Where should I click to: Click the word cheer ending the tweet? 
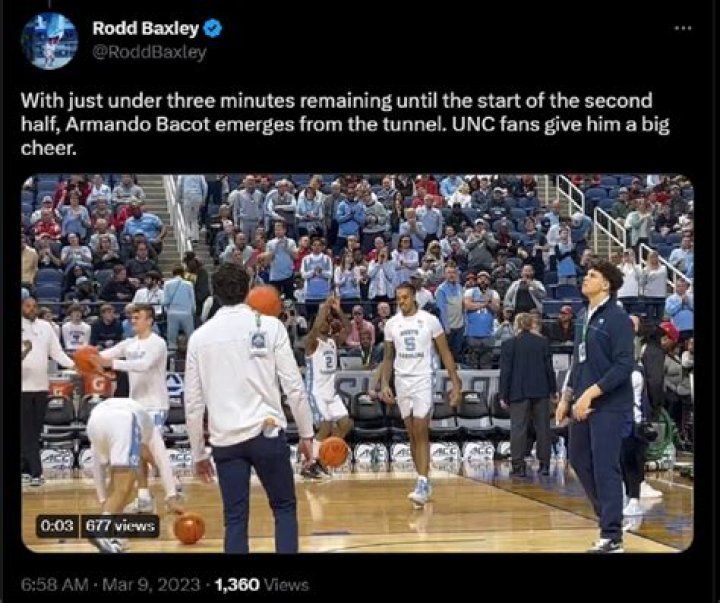(x=48, y=149)
